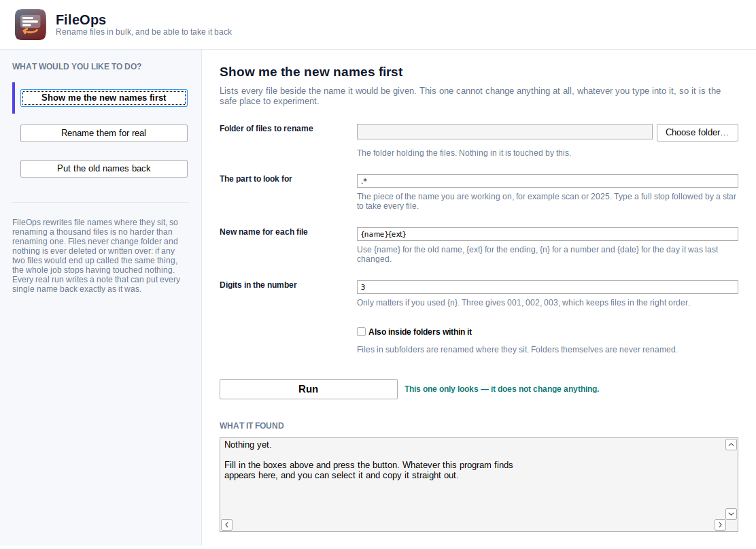756x549 pixels.
Task: Click the FileOps title heading
Action: click(x=80, y=20)
